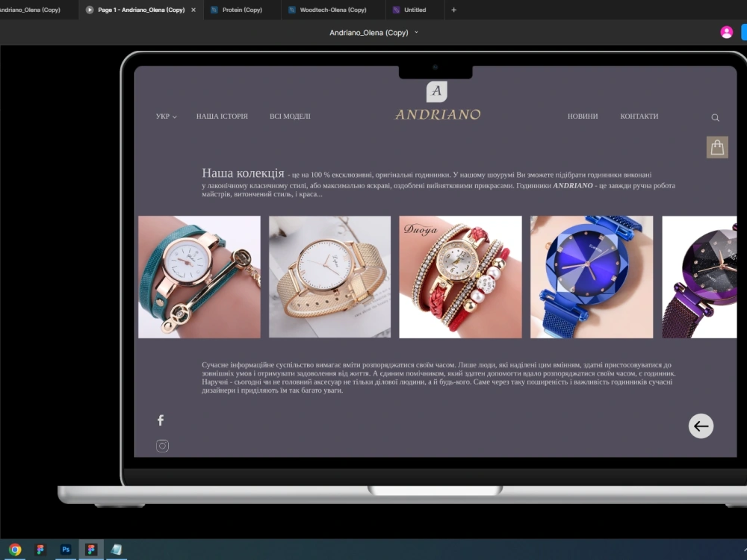Close the Page 1 - Andriano_Olena tab
This screenshot has width=747, height=560.
click(193, 10)
